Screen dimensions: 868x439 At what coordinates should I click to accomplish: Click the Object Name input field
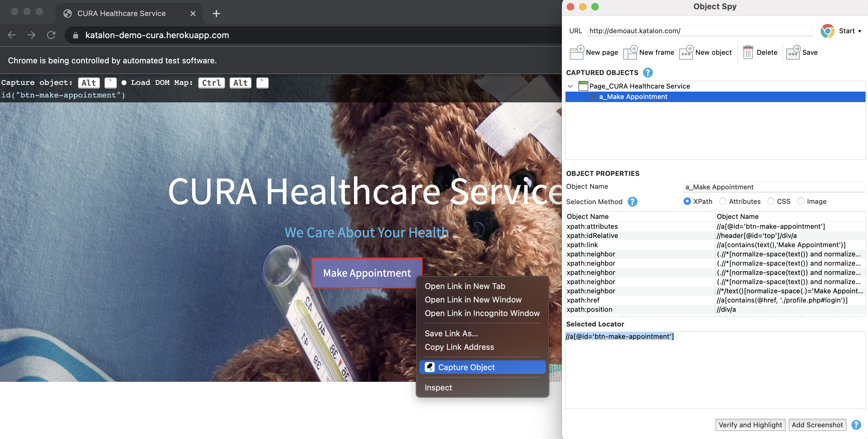coord(774,187)
